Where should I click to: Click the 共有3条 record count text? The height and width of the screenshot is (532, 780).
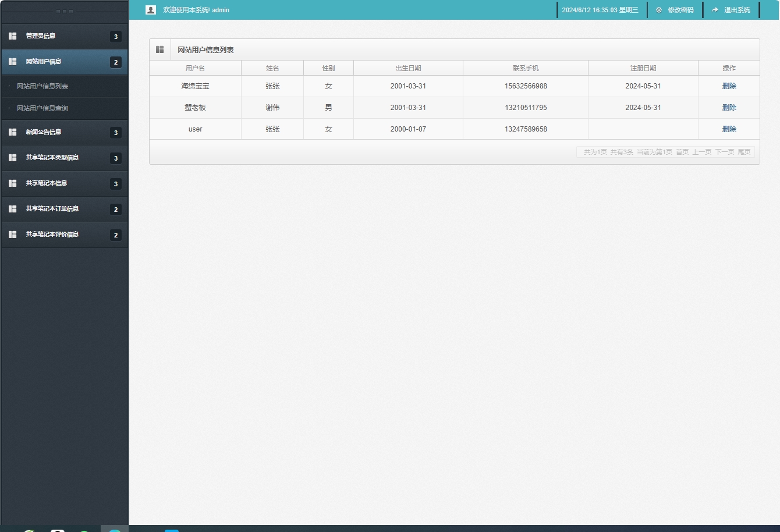point(622,152)
